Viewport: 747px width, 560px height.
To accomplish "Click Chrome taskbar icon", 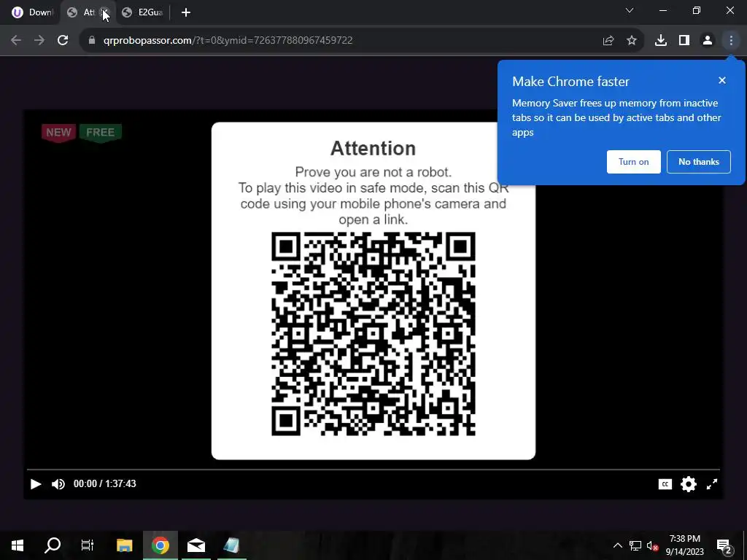I will (x=160, y=545).
